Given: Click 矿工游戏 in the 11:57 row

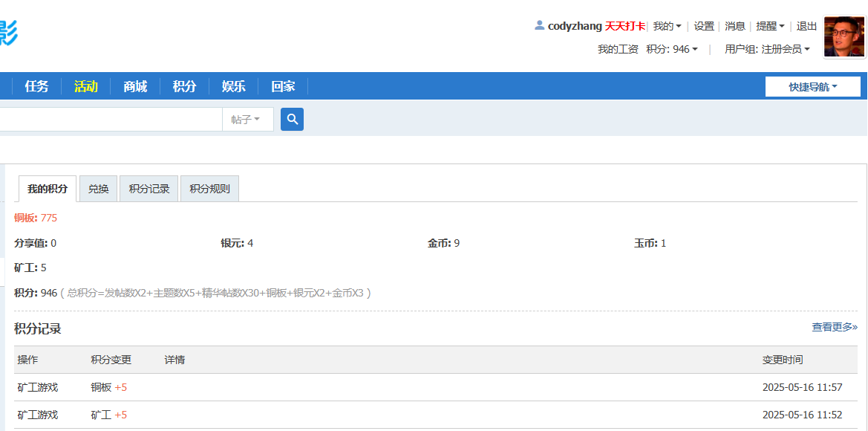Looking at the screenshot, I should [38, 387].
